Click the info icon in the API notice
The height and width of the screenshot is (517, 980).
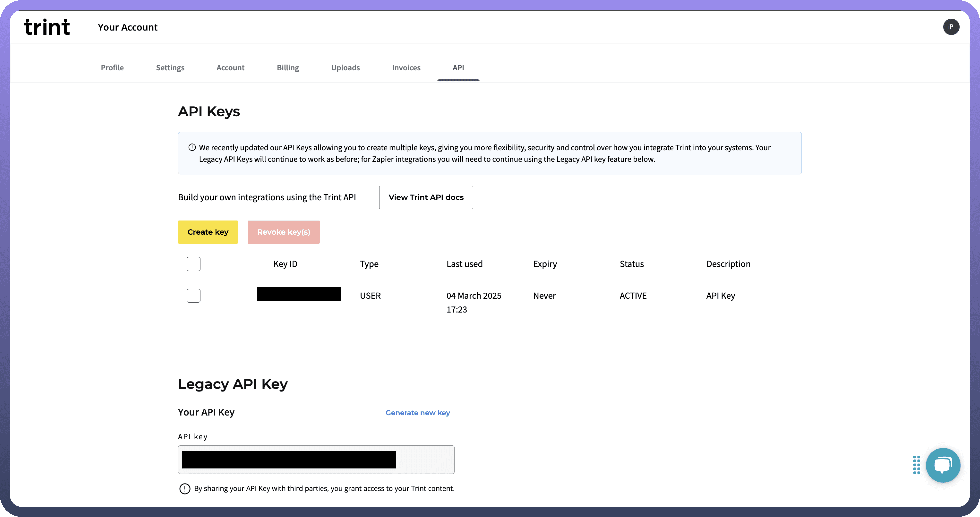(x=192, y=147)
